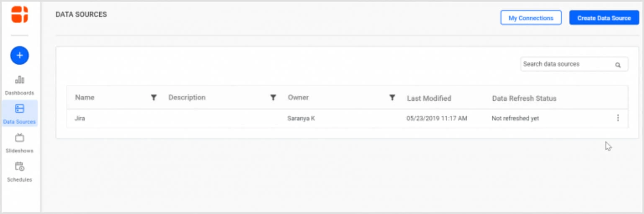Click the Owner column header text
This screenshot has width=644, height=214.
coord(298,98)
